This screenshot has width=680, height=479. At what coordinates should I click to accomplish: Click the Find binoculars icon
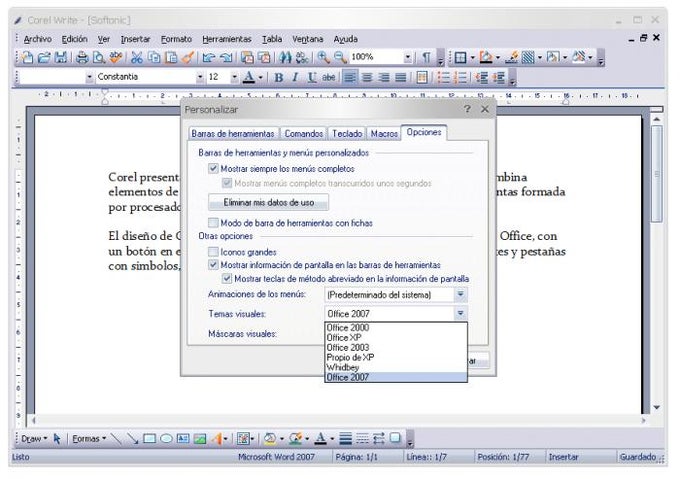285,57
